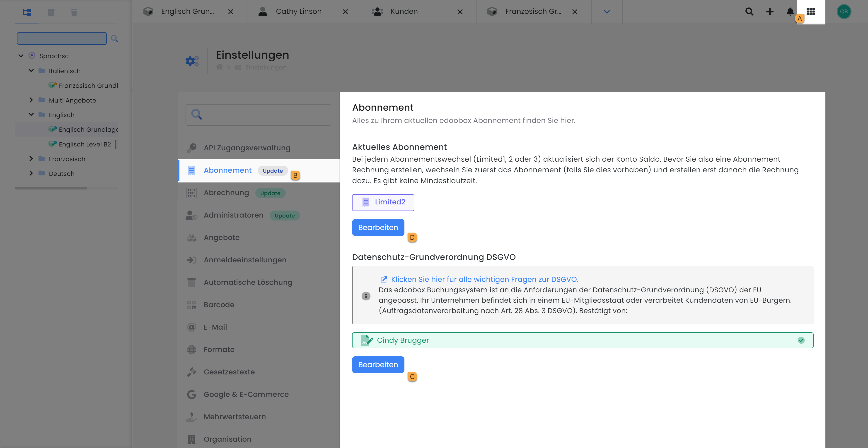This screenshot has height=448, width=868.
Task: Open global search magnifier in top bar
Action: (x=749, y=12)
